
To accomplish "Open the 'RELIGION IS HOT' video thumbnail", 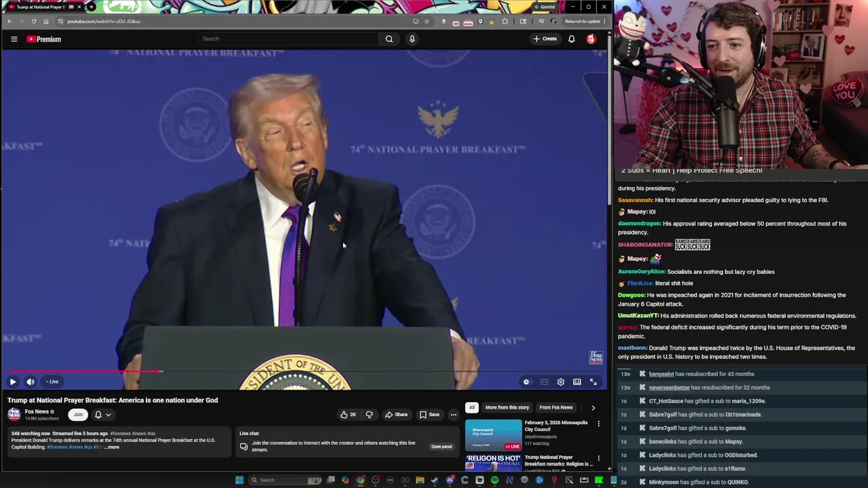I will tap(493, 462).
